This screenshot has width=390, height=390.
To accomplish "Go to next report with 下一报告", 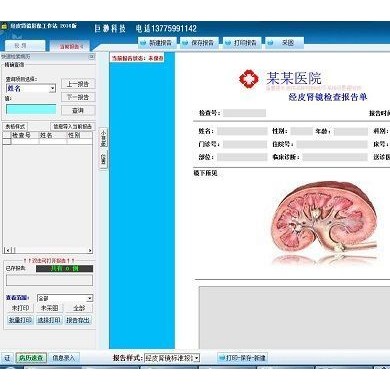I will [78, 97].
